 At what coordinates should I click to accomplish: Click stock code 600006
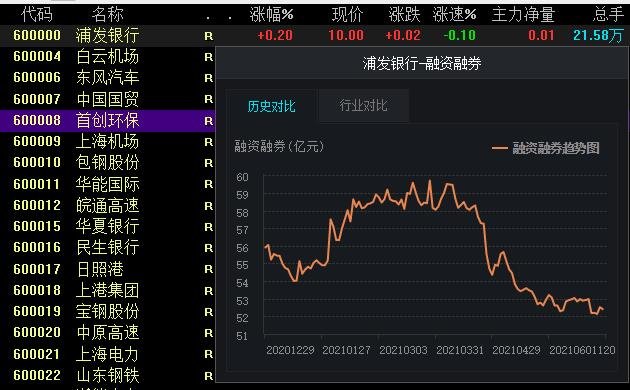[37, 78]
